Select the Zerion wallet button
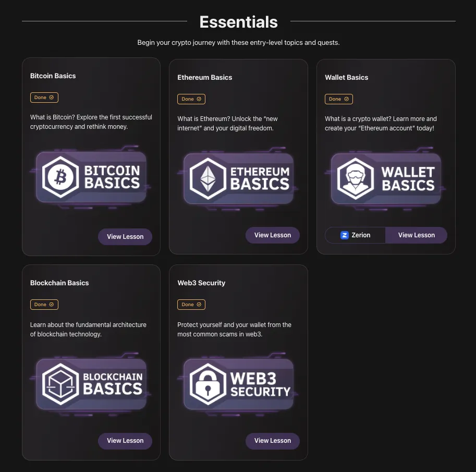Viewport: 476px width, 472px height. tap(355, 235)
